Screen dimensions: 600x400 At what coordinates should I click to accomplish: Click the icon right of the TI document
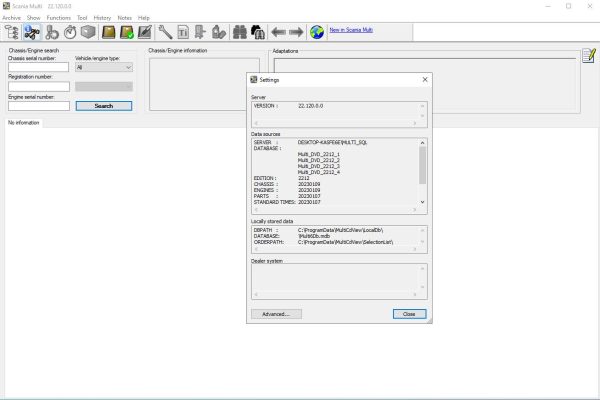(x=200, y=32)
